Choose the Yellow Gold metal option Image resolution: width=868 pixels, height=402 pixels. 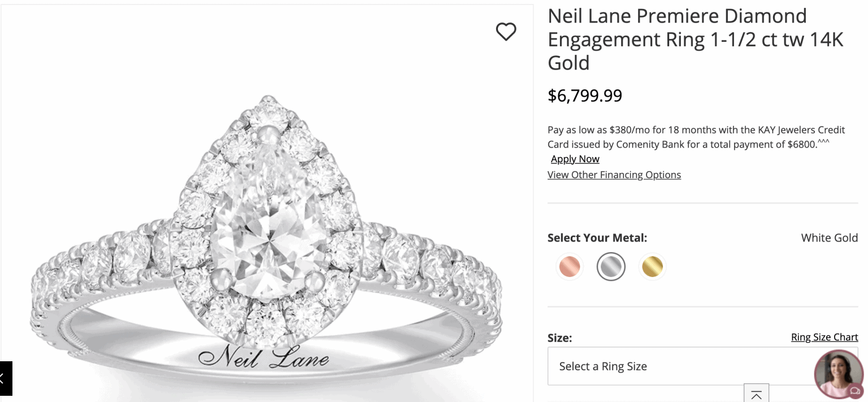point(653,266)
